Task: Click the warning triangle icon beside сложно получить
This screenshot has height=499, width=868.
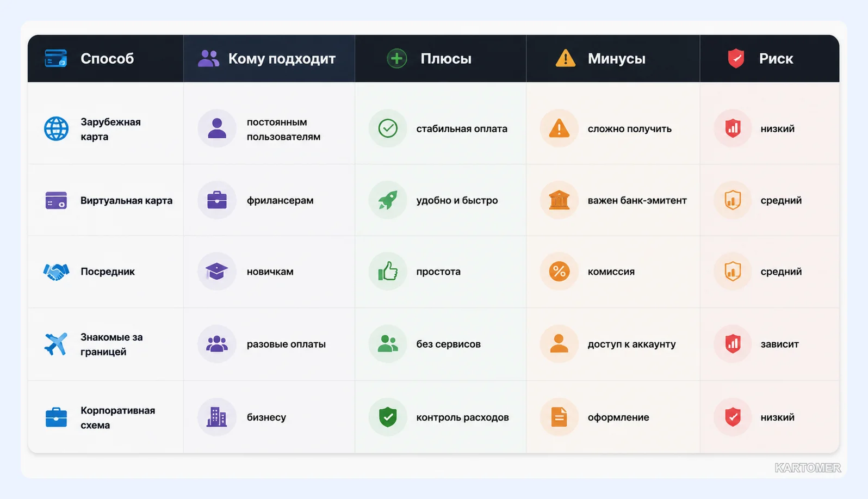Action: (559, 128)
